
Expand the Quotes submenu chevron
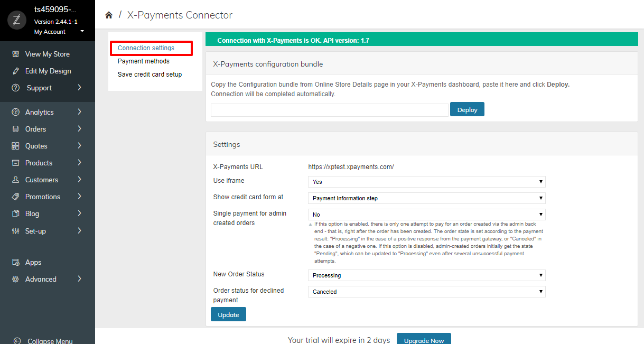79,146
